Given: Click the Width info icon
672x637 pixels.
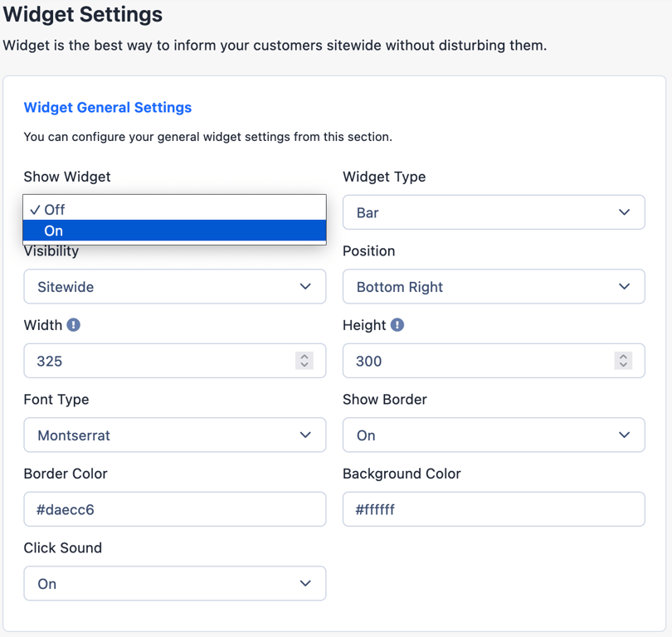Looking at the screenshot, I should [x=73, y=324].
